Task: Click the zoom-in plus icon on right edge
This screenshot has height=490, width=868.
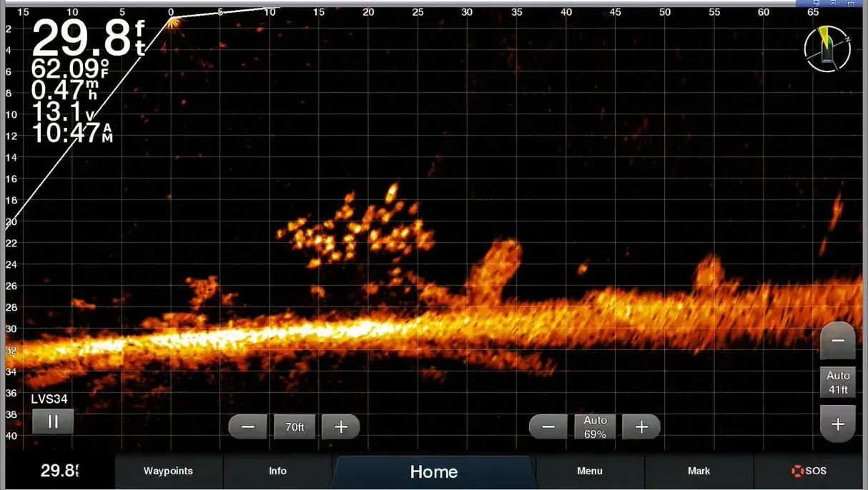Action: point(837,423)
